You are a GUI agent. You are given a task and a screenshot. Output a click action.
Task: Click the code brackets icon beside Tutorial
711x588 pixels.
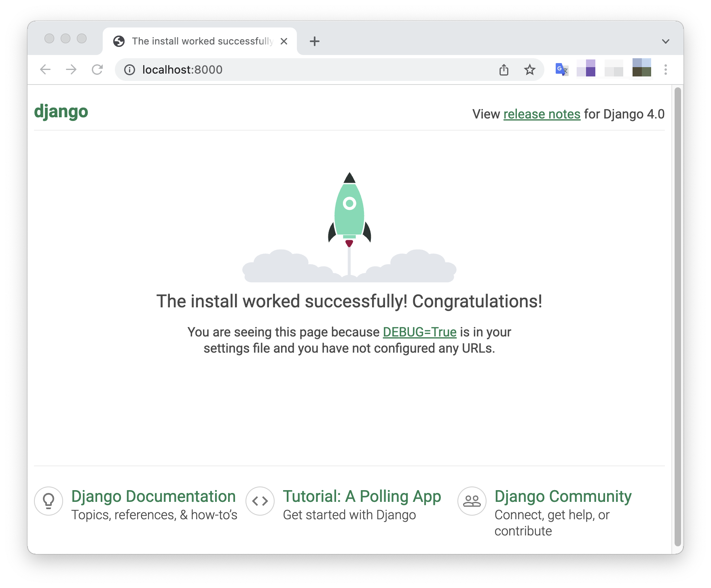tap(260, 501)
